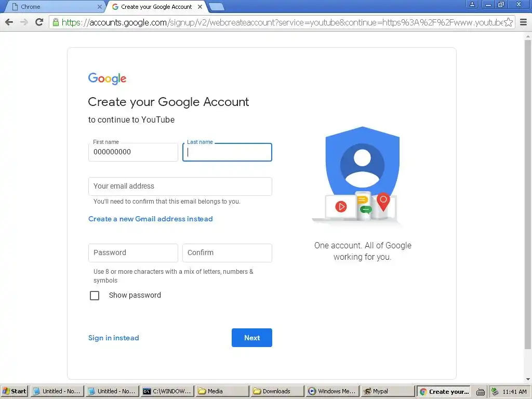Click the First name field
Viewport: 532px width, 399px height.
[x=133, y=152]
